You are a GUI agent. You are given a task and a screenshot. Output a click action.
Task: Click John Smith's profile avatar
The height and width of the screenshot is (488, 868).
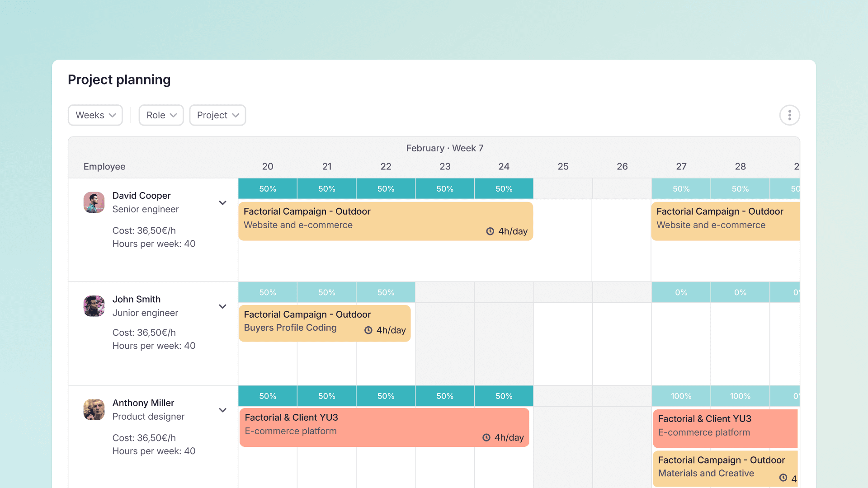pos(94,306)
